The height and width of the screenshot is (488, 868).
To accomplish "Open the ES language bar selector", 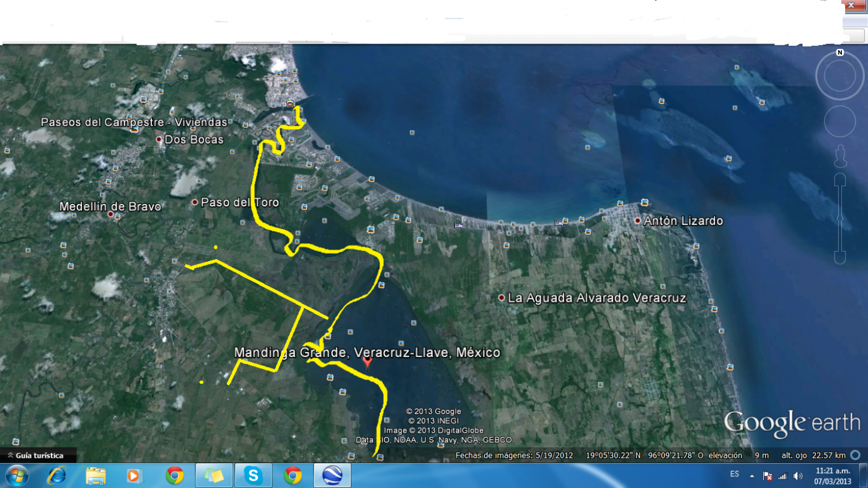I will (735, 474).
